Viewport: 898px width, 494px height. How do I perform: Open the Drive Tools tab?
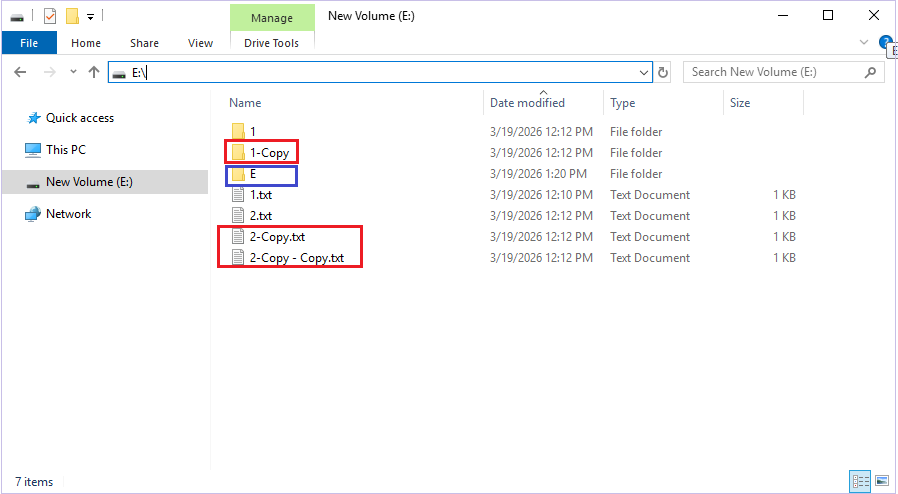pyautogui.click(x=271, y=43)
